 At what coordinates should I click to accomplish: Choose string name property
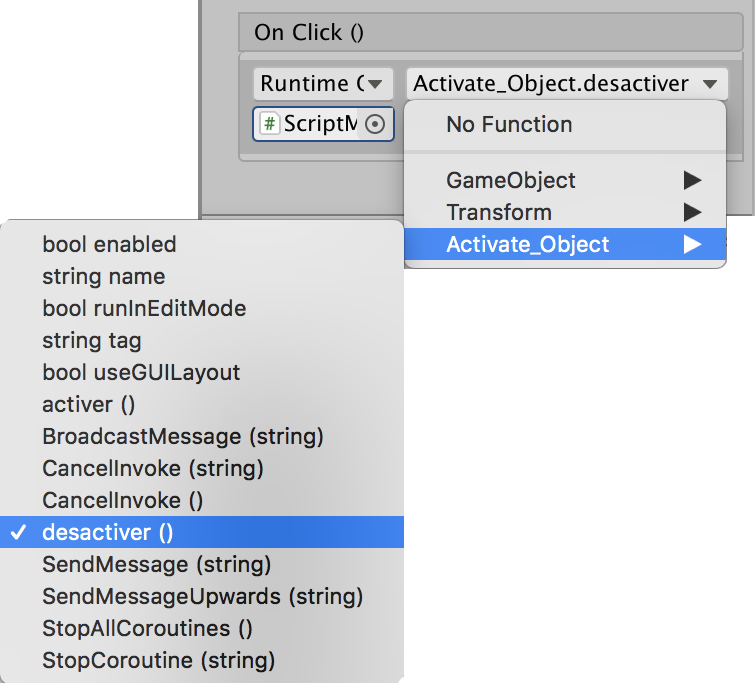103,276
